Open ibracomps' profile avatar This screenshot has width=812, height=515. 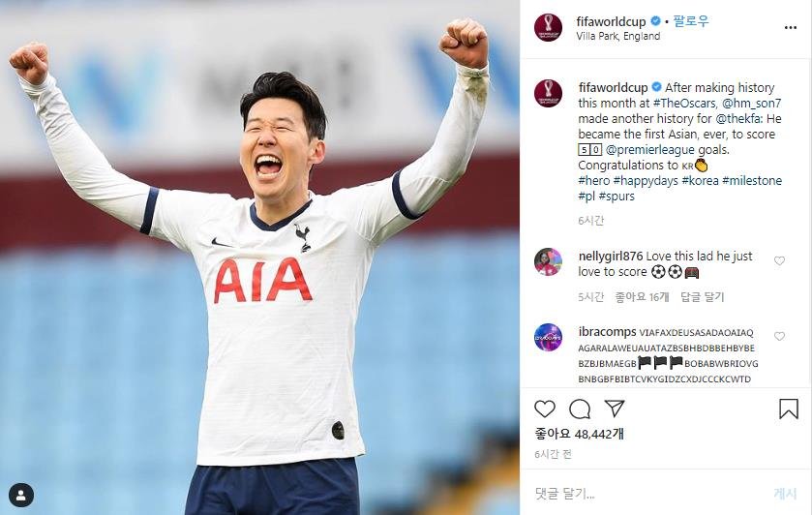pos(548,337)
